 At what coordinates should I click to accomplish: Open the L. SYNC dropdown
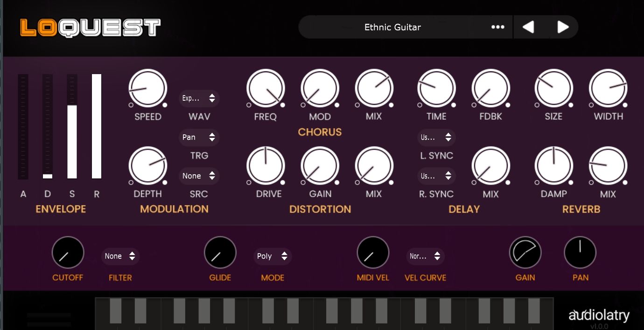[x=436, y=137]
